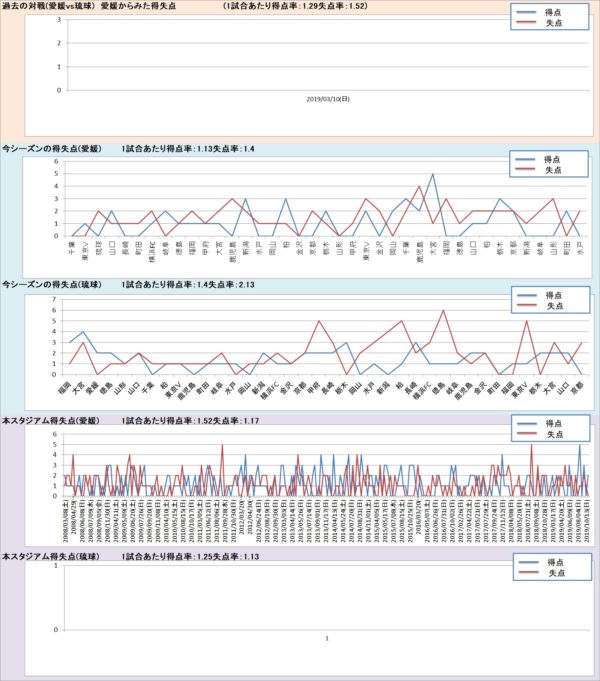Image resolution: width=600 pixels, height=681 pixels.
Task: Click the 今シーズンの得失点(琉球) heading
Action: coord(52,285)
